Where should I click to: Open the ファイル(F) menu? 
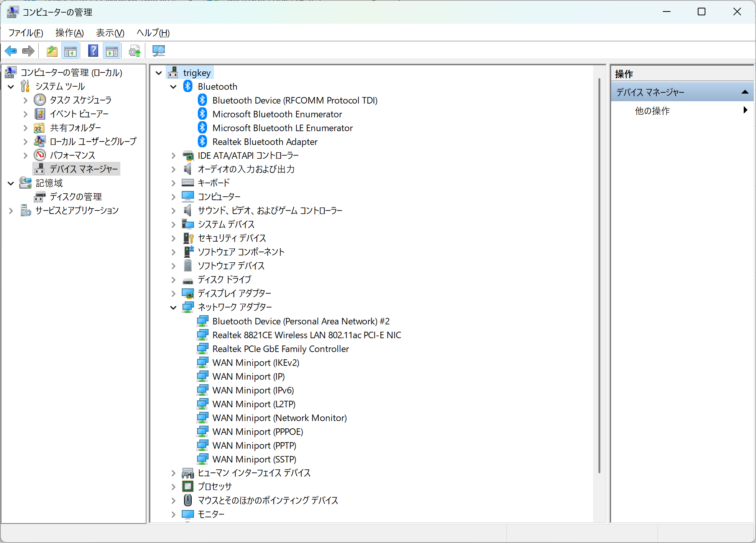[x=26, y=33]
